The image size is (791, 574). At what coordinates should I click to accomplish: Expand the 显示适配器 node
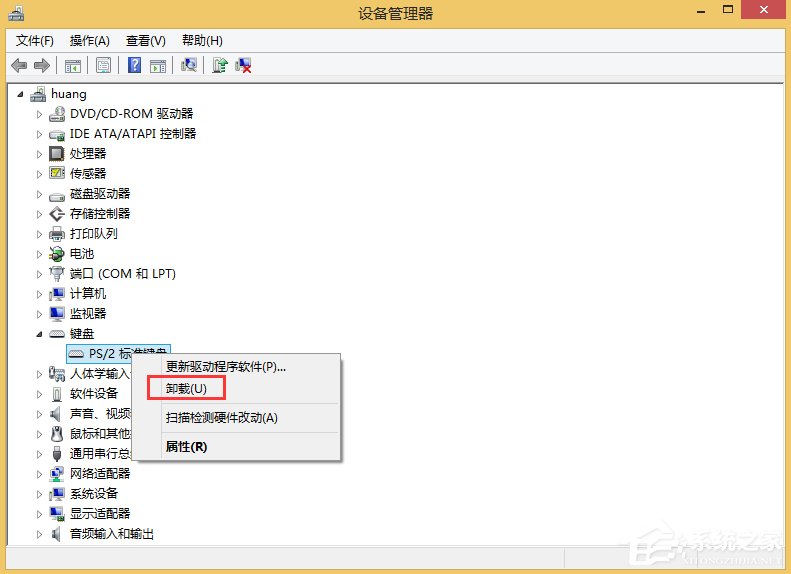point(39,514)
